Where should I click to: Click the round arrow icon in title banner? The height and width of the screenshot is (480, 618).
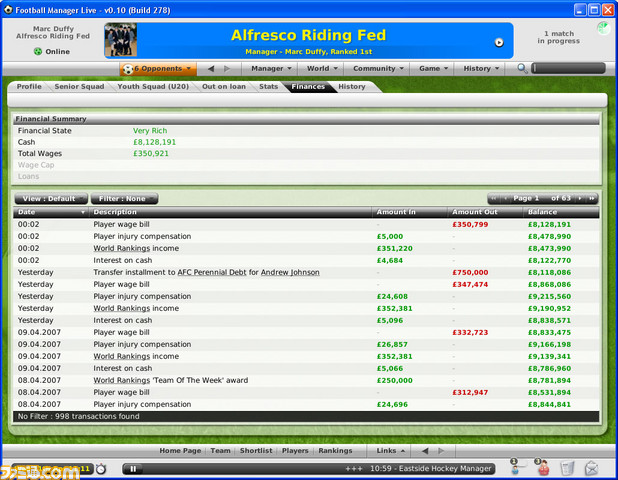pyautogui.click(x=499, y=43)
